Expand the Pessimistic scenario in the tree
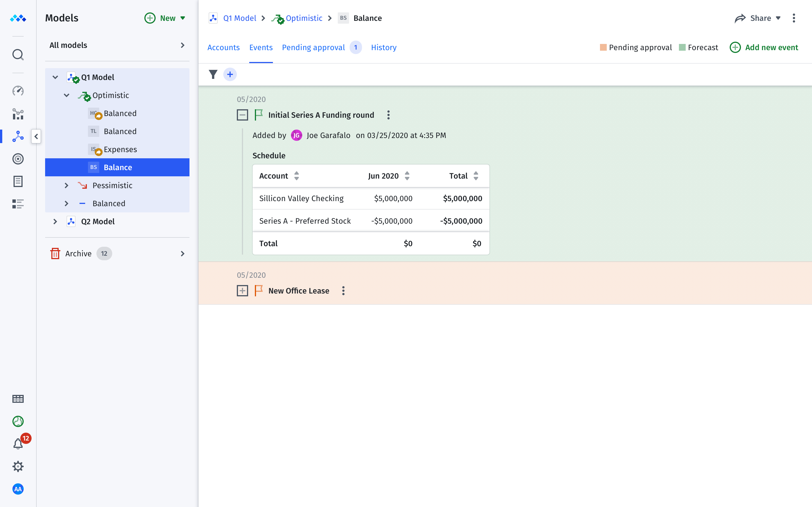The width and height of the screenshot is (812, 507). click(x=66, y=185)
